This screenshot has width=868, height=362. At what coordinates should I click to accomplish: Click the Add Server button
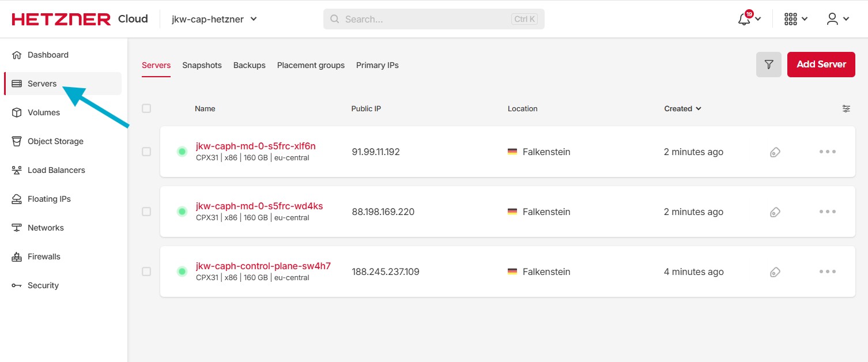coord(821,65)
